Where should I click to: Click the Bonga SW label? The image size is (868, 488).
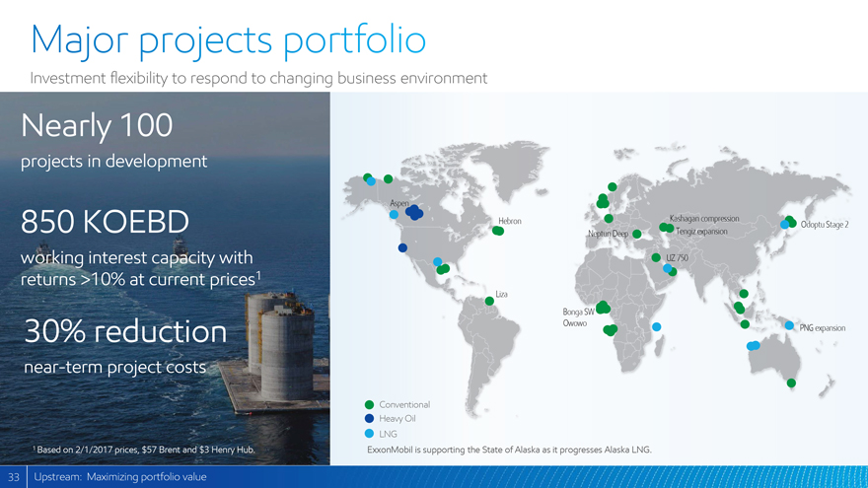point(577,312)
